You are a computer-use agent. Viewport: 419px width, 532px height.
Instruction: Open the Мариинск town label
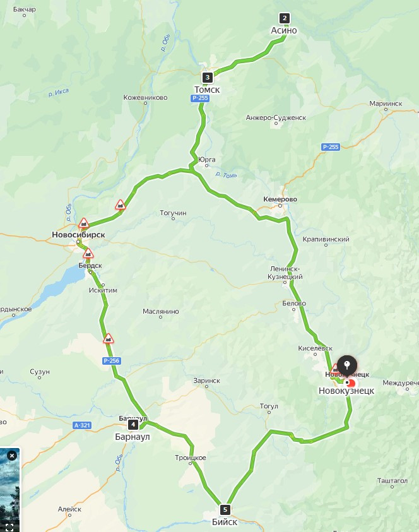(x=386, y=103)
